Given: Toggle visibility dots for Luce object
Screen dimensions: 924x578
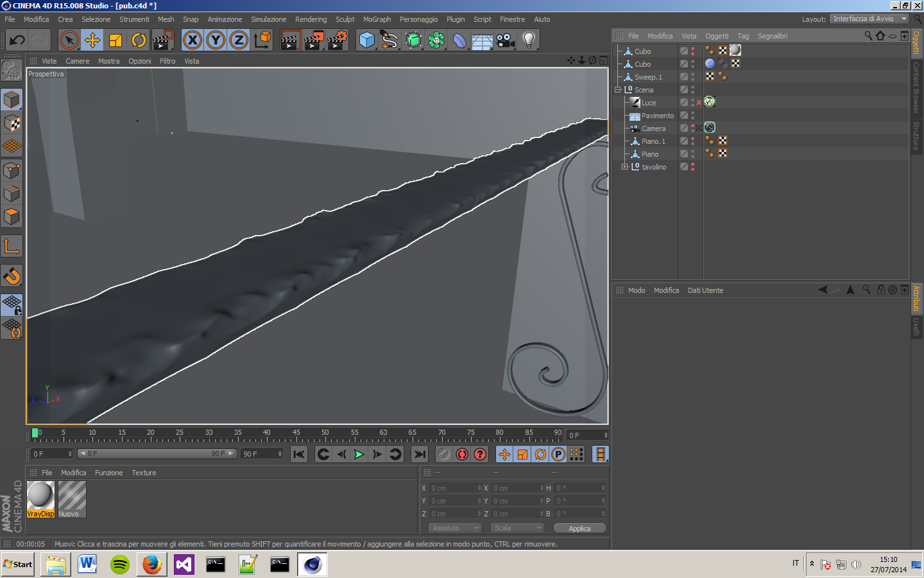Looking at the screenshot, I should pos(692,103).
